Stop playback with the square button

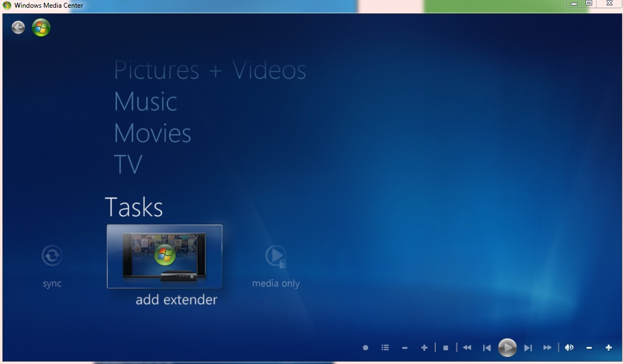[446, 348]
